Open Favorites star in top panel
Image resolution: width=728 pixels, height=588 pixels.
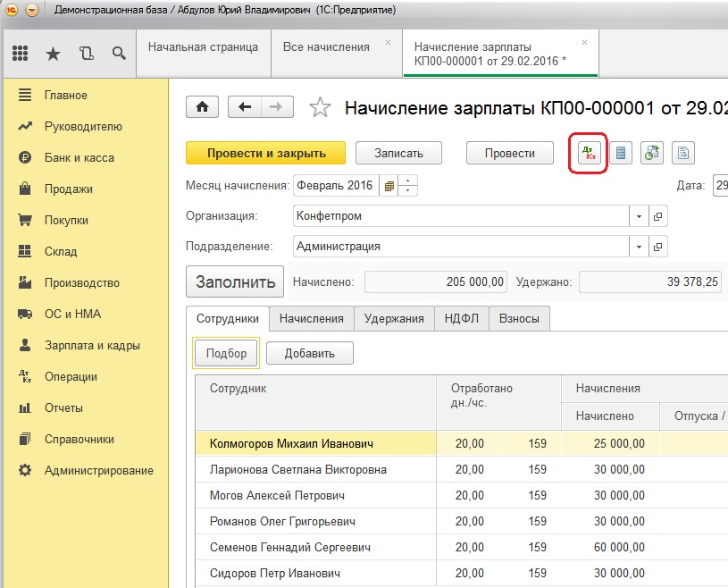coord(53,54)
